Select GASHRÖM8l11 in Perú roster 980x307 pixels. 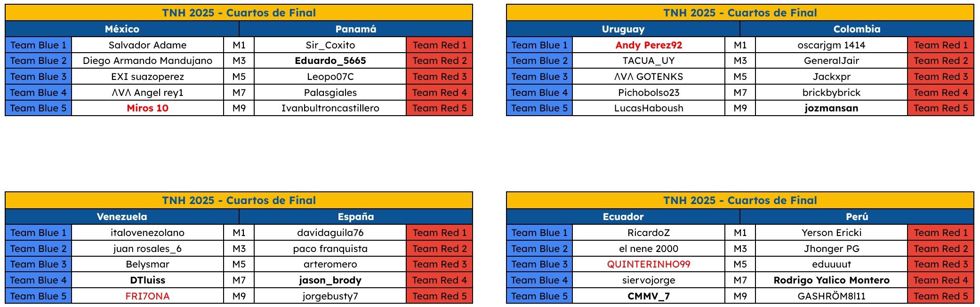click(x=831, y=296)
